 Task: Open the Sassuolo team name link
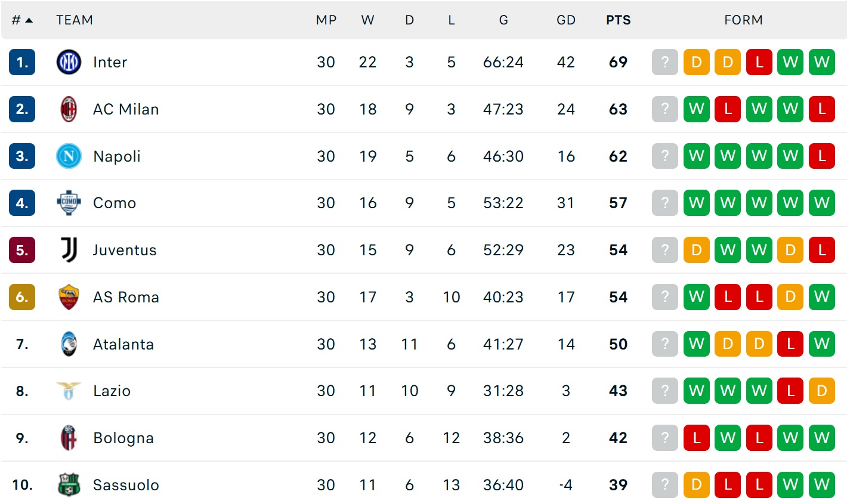pyautogui.click(x=126, y=485)
